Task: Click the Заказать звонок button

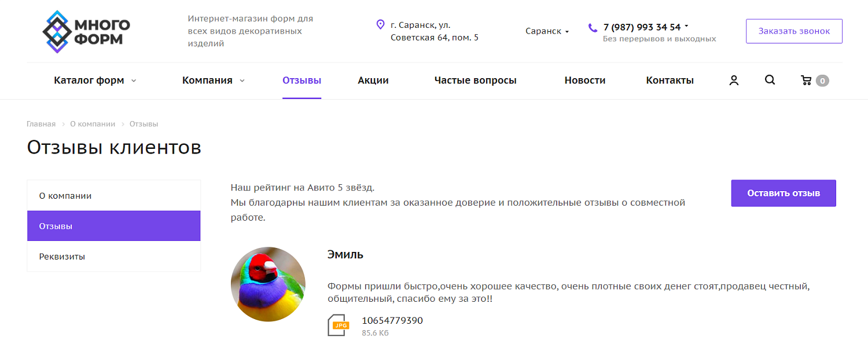Action: coord(793,31)
